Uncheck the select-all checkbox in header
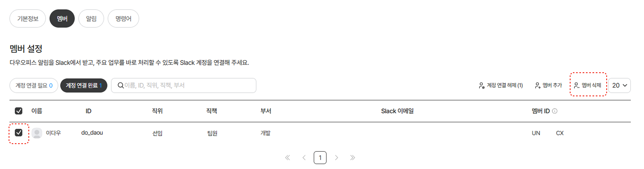 click(18, 111)
